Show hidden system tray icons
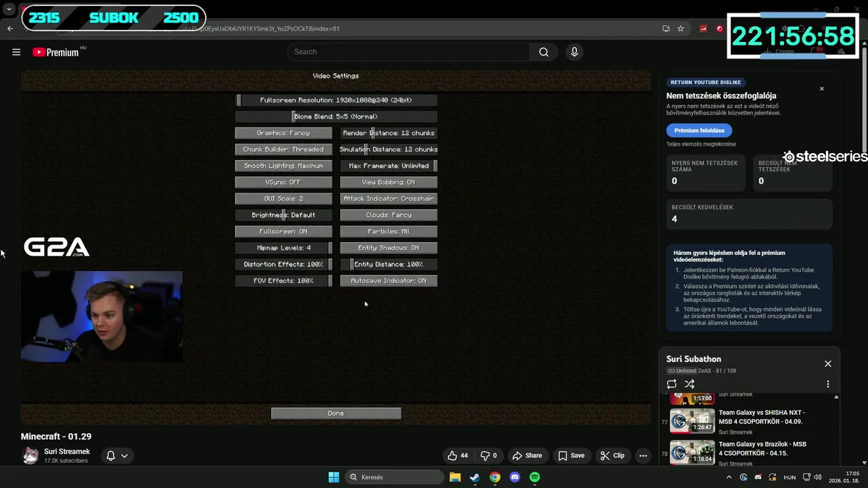868x488 pixels. click(x=729, y=477)
